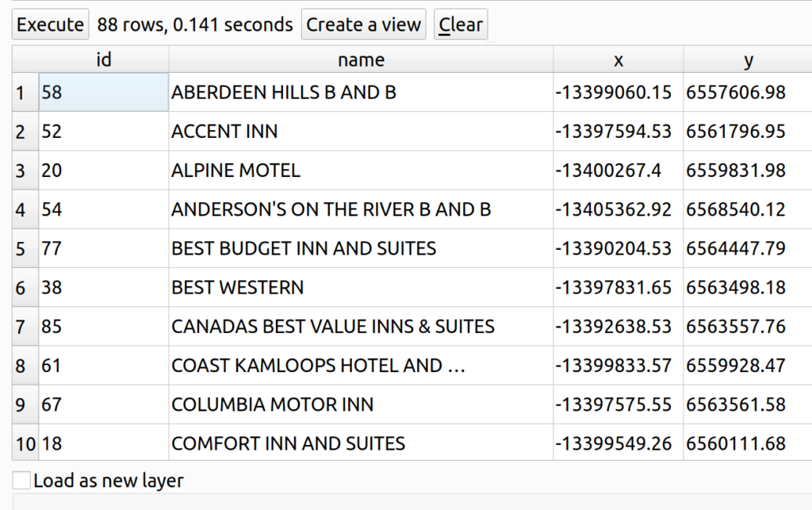Viewport: 812px width, 510px height.
Task: Click the y column header
Action: [x=748, y=59]
